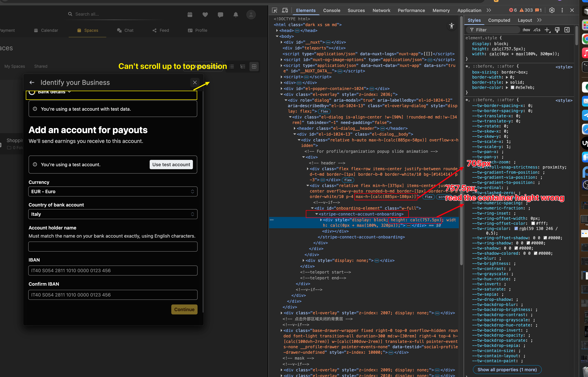Image resolution: width=588 pixels, height=377 pixels.
Task: Open the Currency dropdown showing EUR - Euro
Action: click(113, 191)
